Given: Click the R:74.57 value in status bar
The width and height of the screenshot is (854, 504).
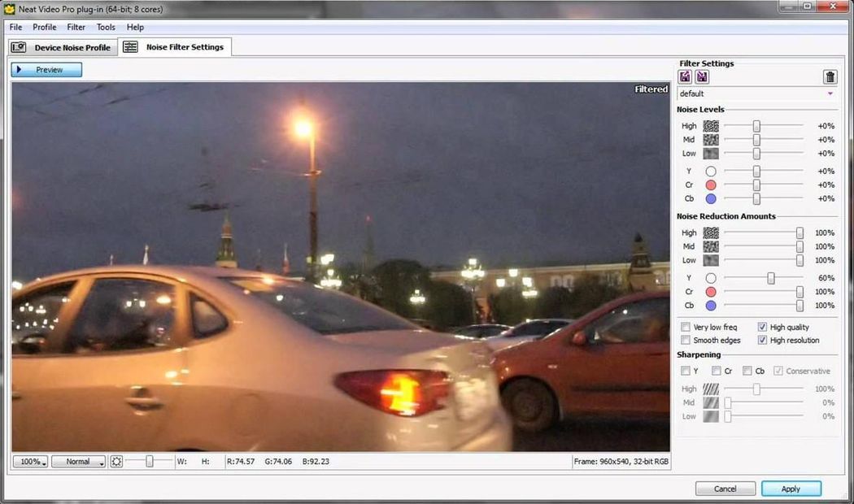Looking at the screenshot, I should pos(241,462).
